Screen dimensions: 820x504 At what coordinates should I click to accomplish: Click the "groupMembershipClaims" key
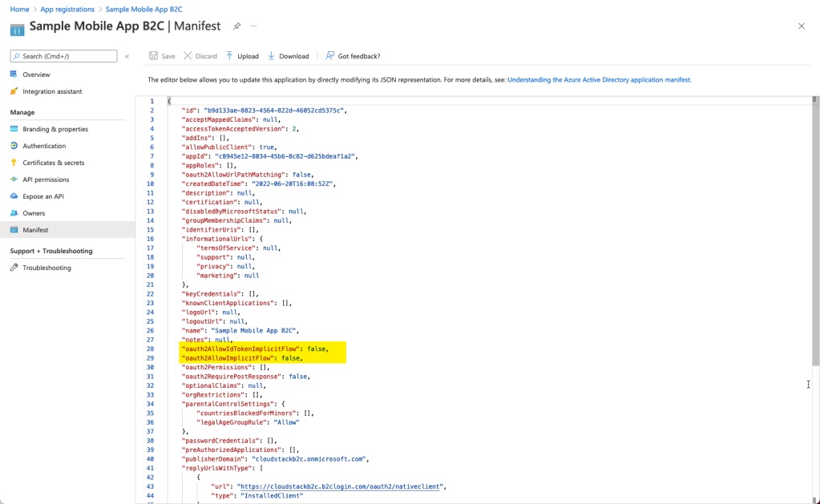[225, 220]
